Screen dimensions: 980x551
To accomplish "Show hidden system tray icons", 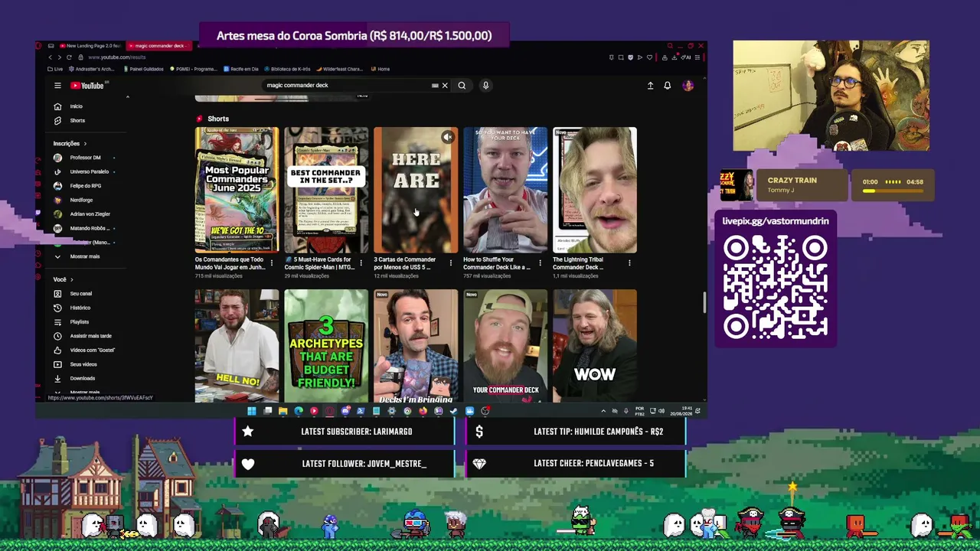I will pos(603,411).
